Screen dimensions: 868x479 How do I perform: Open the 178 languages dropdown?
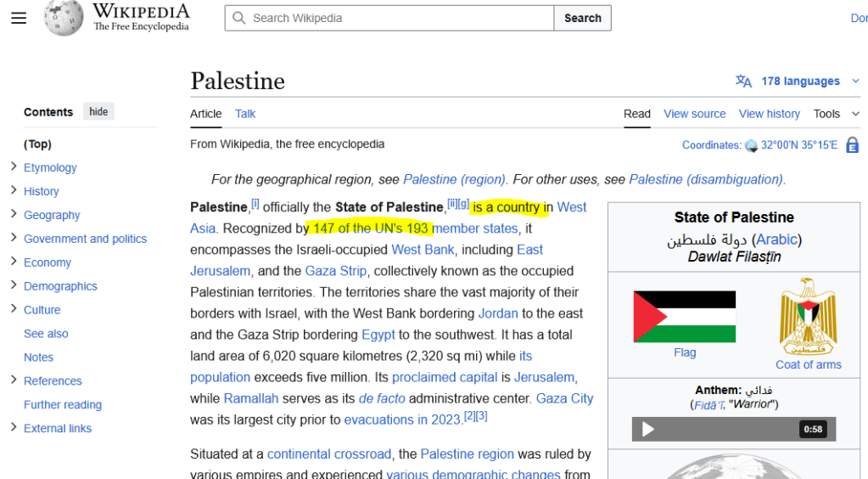click(x=799, y=82)
